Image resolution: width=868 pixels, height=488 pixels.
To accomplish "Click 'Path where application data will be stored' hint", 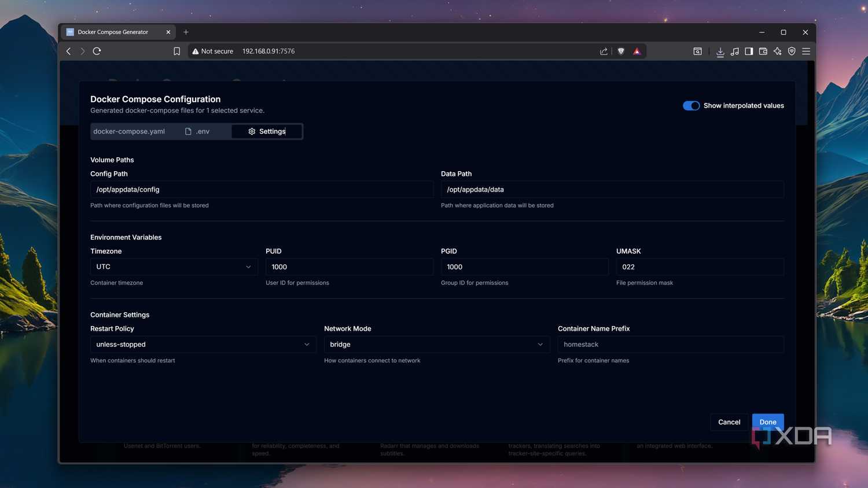I will 497,205.
